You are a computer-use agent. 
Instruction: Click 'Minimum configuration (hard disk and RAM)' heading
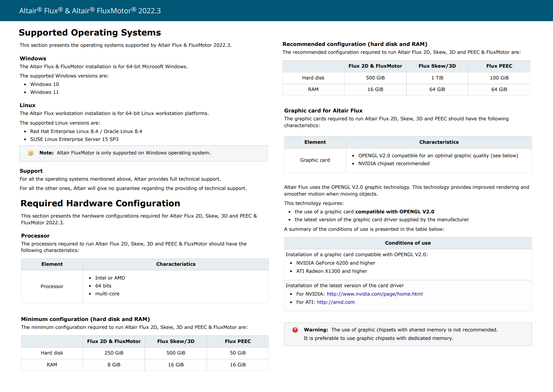tap(85, 319)
